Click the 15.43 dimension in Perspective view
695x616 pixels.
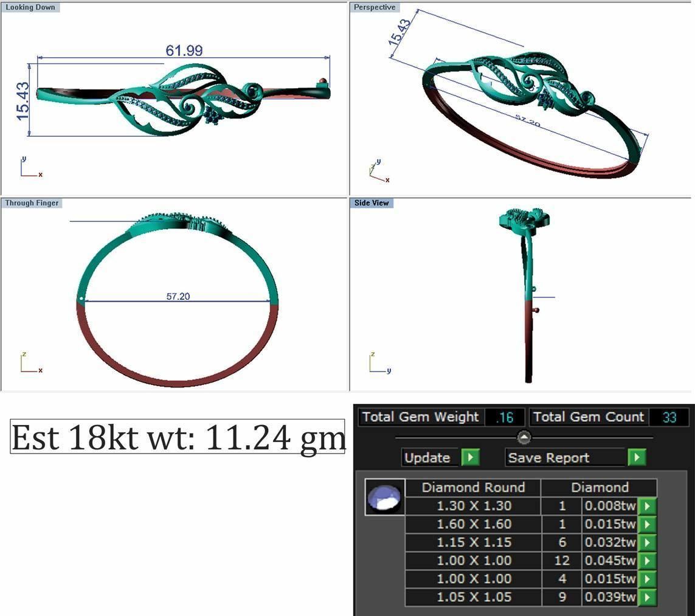[399, 32]
